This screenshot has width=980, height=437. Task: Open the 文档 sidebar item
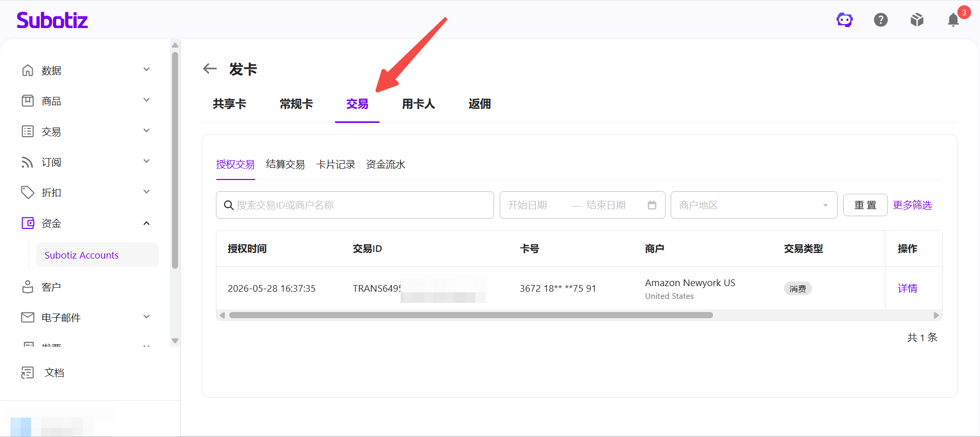[54, 373]
